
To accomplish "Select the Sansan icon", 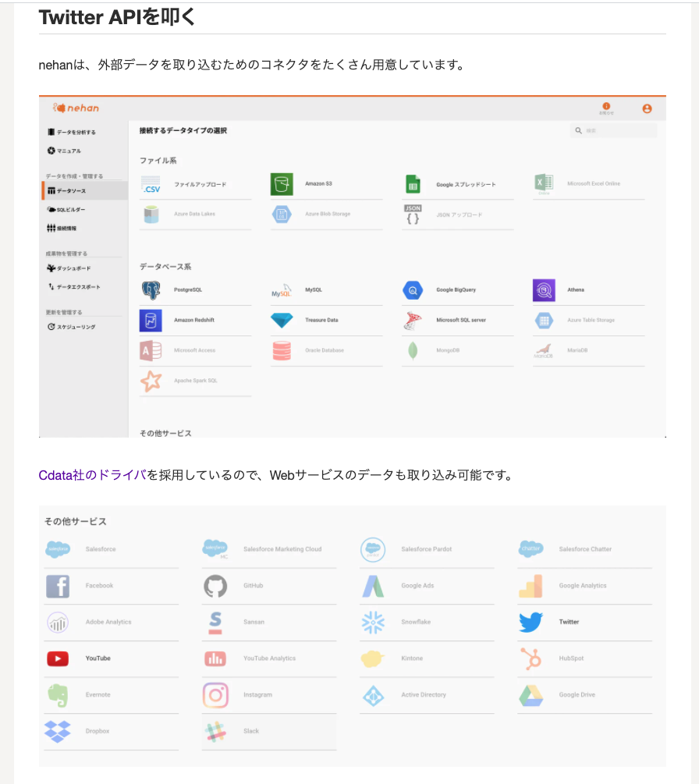I will point(215,623).
